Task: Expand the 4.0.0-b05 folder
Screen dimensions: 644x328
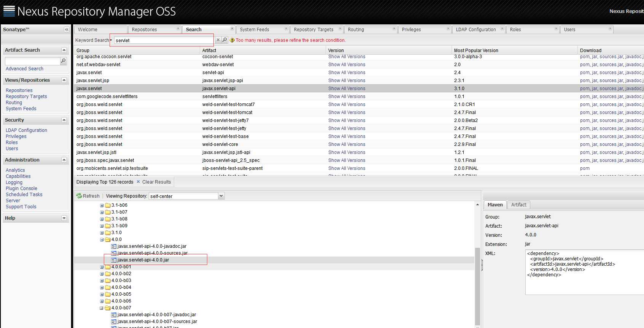Action: [102, 294]
